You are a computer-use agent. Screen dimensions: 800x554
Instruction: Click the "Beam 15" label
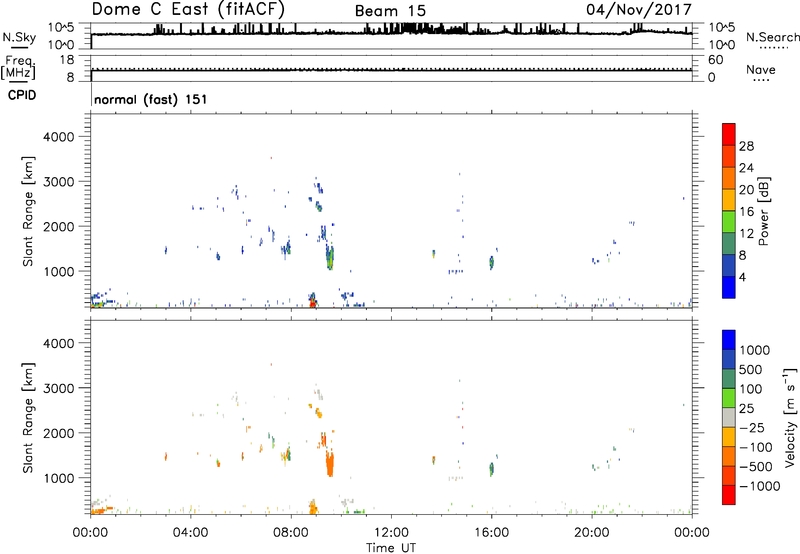coord(390,11)
